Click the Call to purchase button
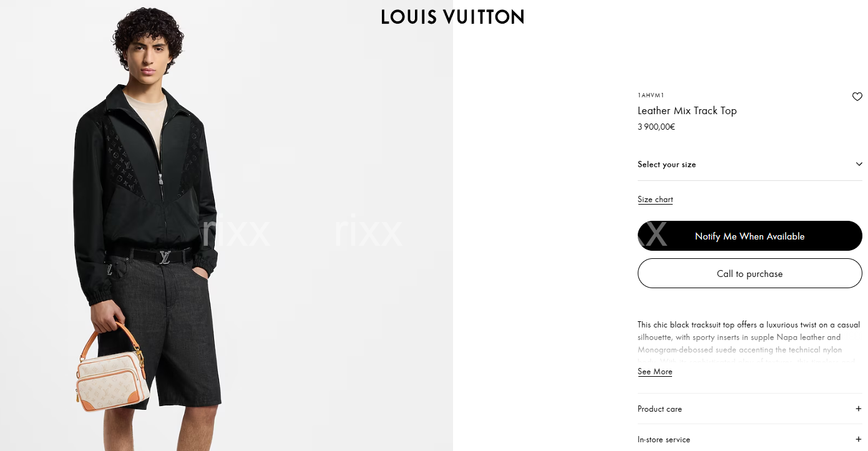Viewport: 868px width, 451px height. pyautogui.click(x=749, y=273)
